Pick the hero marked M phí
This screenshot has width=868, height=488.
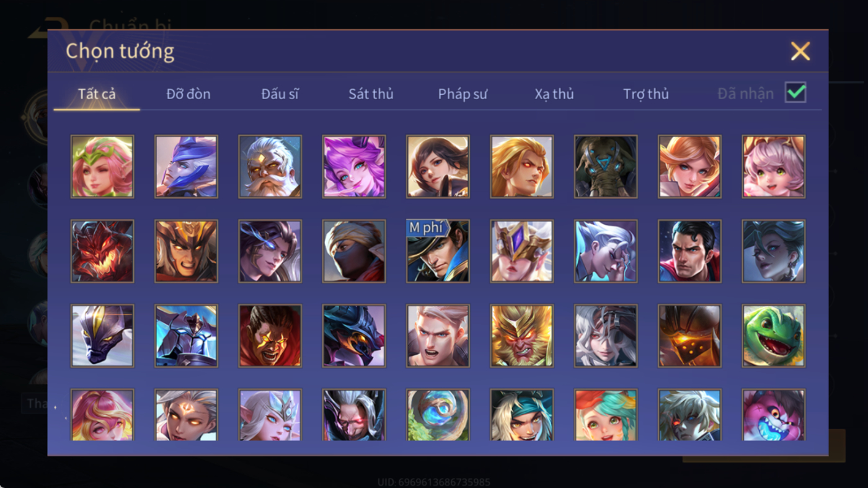(x=438, y=251)
